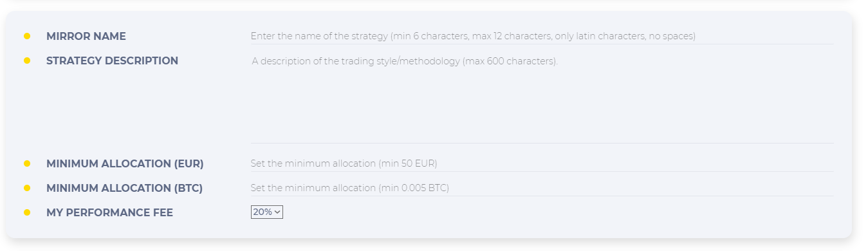
Task: Click the yellow dot next to Minimum Allocation (BTC)
Action: tap(27, 188)
